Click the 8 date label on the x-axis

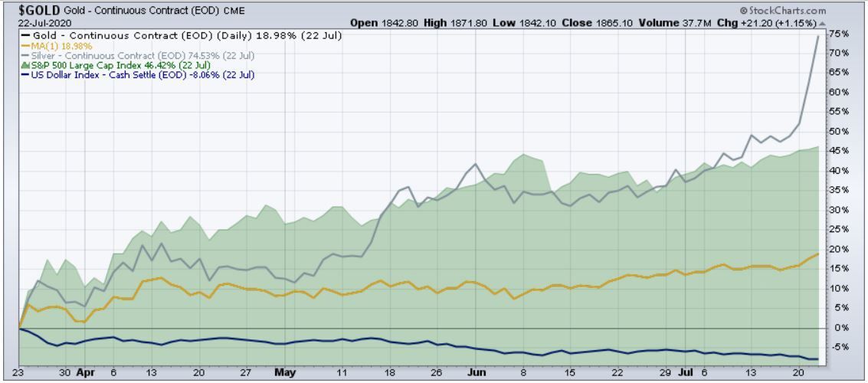[524, 372]
